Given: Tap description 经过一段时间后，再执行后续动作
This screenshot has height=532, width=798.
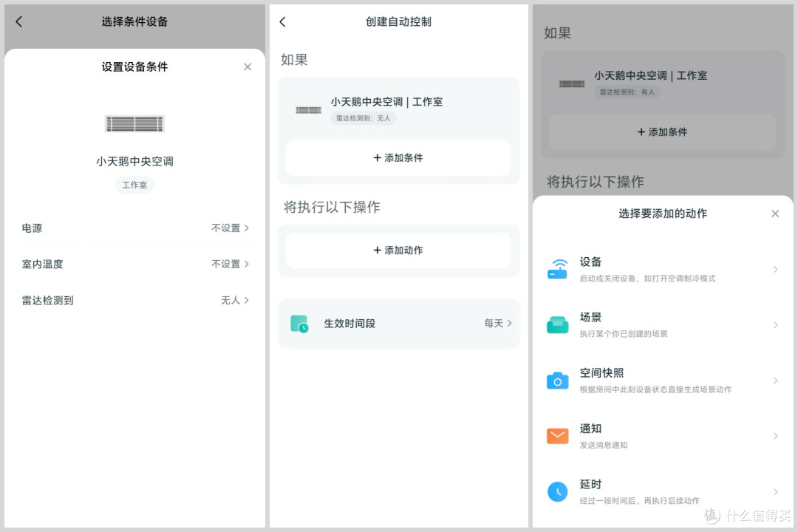Looking at the screenshot, I should (x=640, y=501).
